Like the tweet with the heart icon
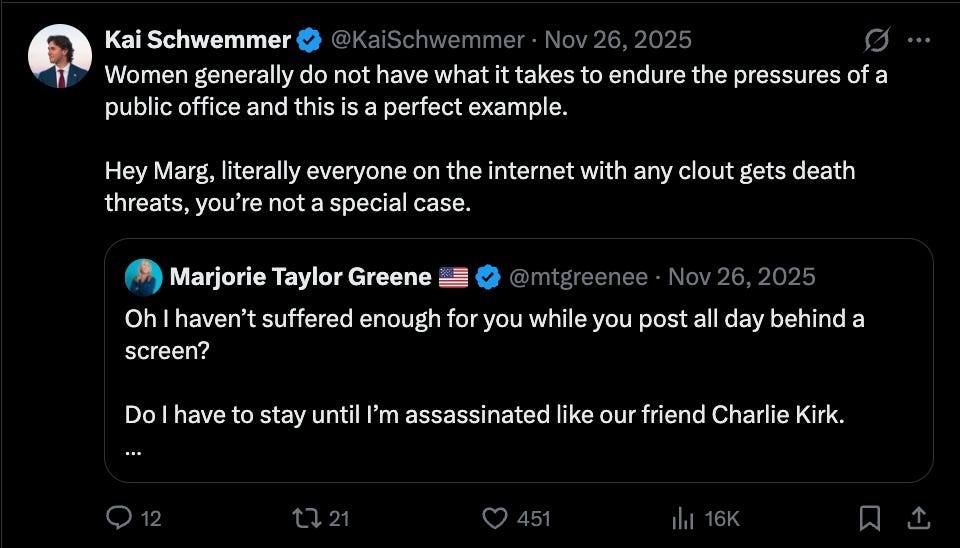Image resolution: width=960 pixels, height=548 pixels. 497,518
